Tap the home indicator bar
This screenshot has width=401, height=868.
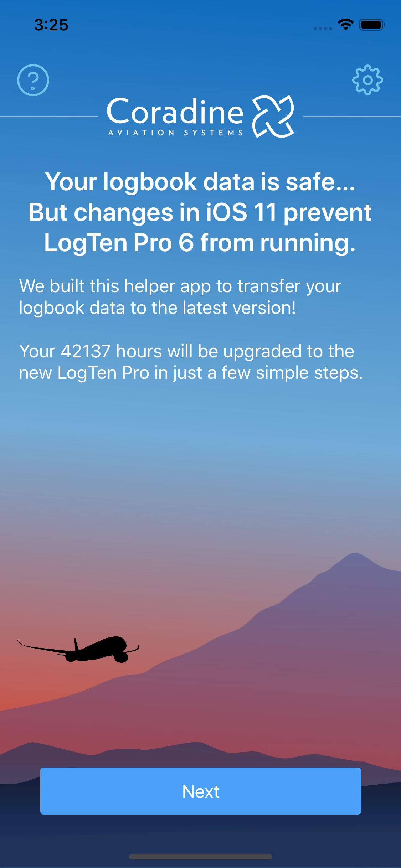pos(201,857)
